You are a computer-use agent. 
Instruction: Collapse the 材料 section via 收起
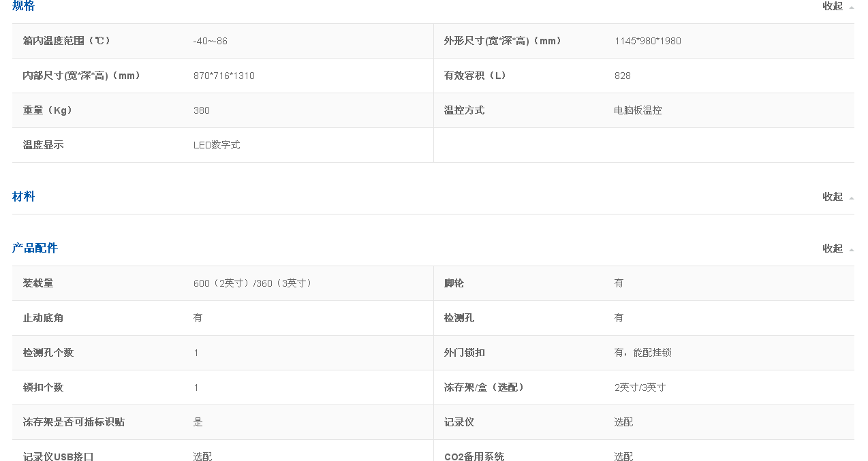click(x=833, y=197)
